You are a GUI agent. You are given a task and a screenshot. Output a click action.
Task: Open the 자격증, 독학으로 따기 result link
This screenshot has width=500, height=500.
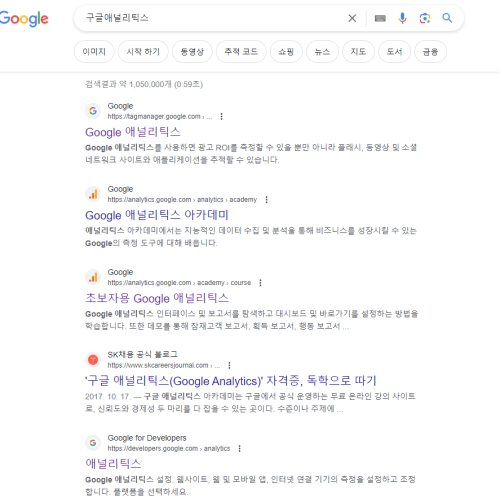tap(231, 381)
